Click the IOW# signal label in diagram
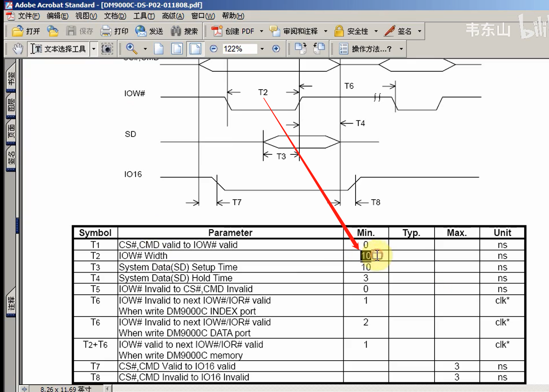 134,93
